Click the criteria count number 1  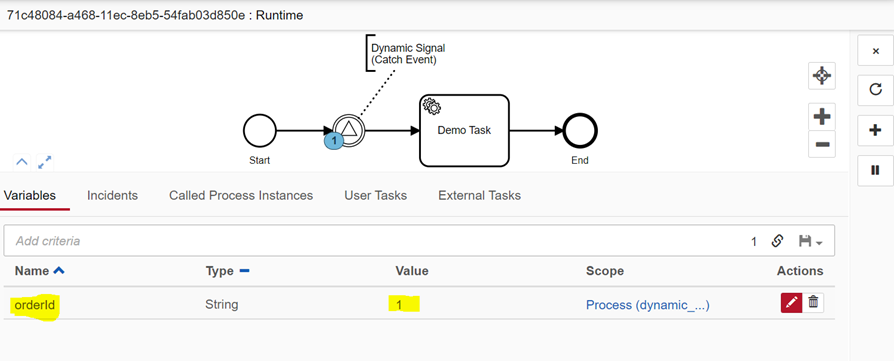754,242
